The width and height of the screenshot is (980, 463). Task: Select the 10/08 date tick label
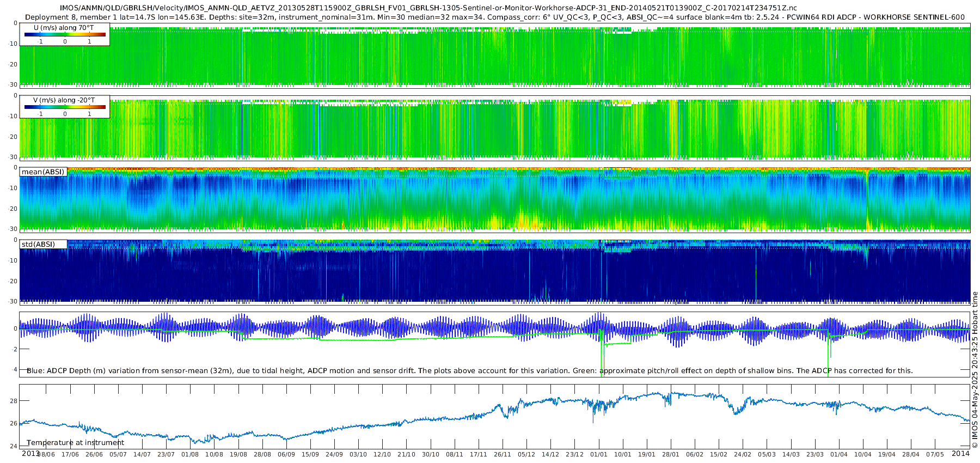tap(214, 454)
